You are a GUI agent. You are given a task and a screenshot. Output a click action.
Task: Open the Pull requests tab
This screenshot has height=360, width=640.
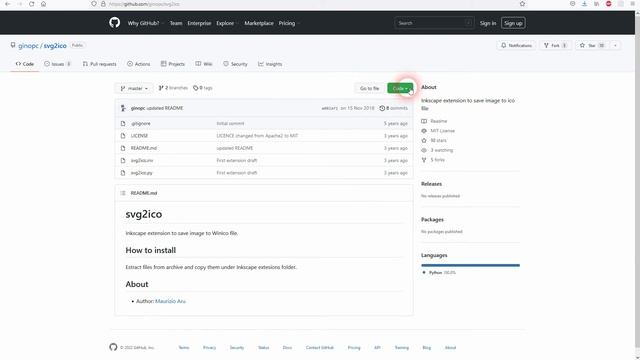[x=99, y=64]
